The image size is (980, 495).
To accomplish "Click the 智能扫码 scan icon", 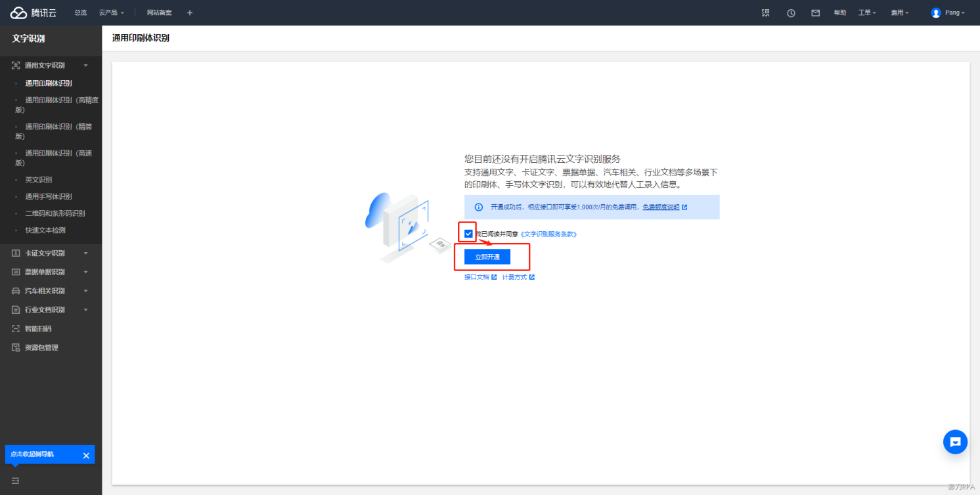I will (x=16, y=329).
